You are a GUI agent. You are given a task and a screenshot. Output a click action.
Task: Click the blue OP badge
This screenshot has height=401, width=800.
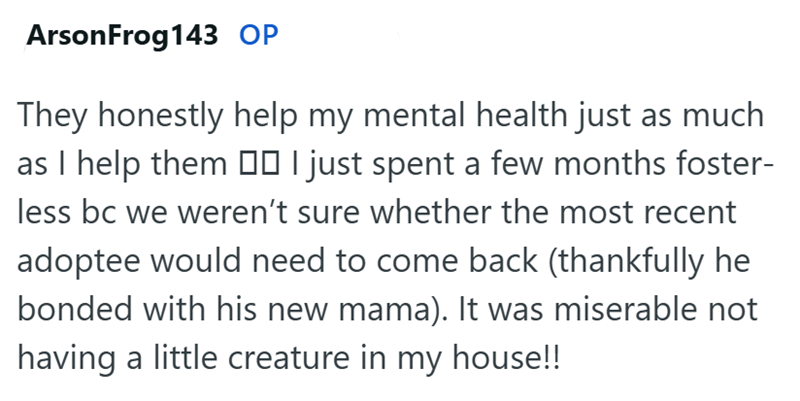click(x=259, y=38)
